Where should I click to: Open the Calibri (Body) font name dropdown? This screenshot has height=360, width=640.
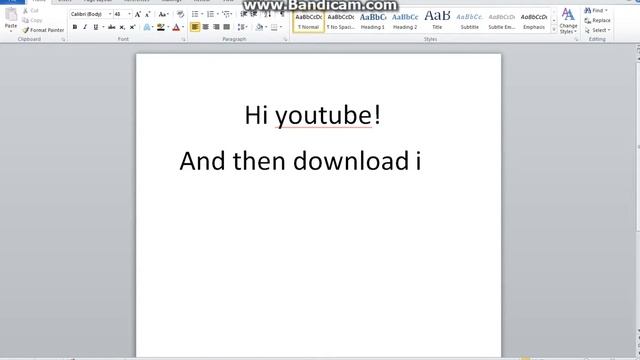click(110, 14)
